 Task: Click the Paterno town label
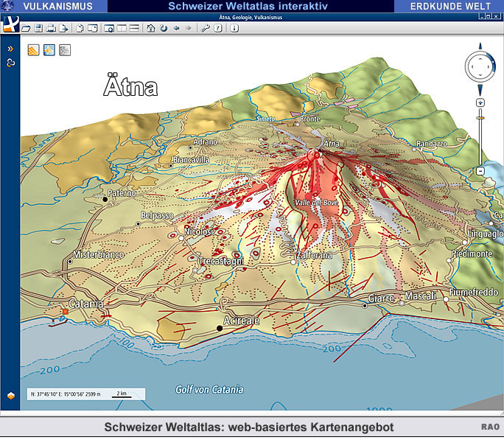click(122, 193)
